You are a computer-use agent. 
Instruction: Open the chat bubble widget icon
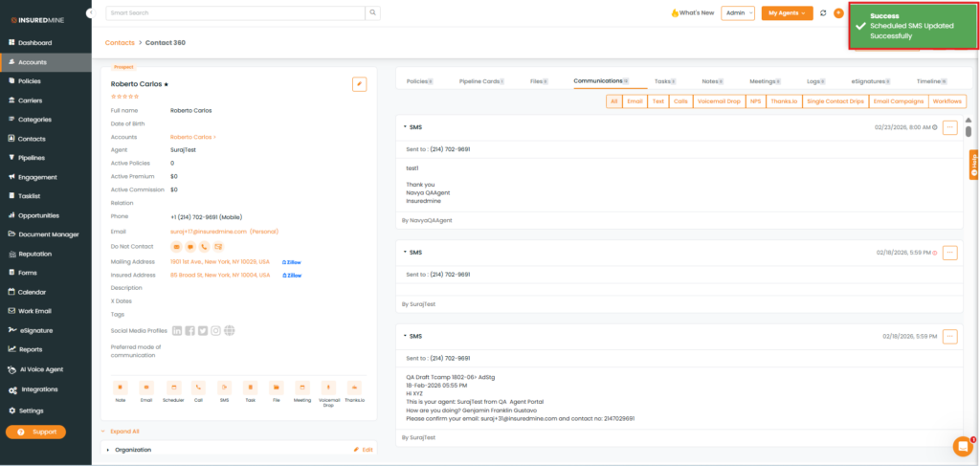963,447
